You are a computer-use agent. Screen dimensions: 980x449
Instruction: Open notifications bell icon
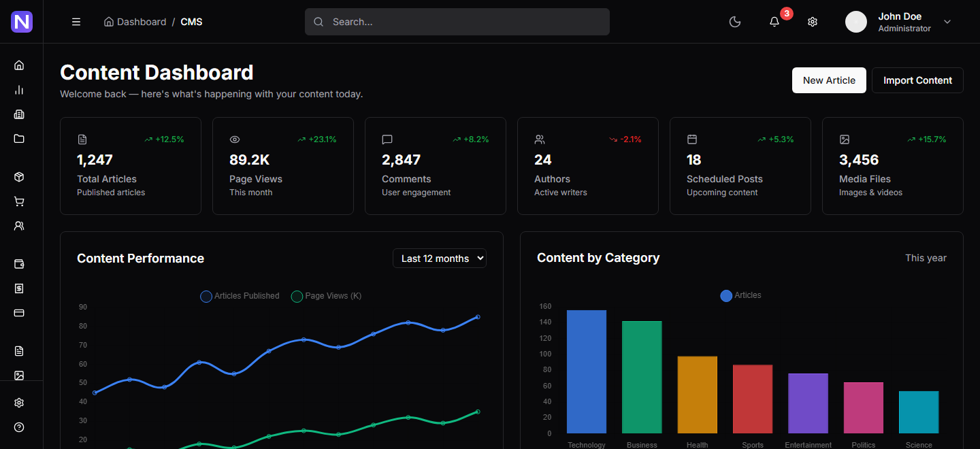[774, 22]
